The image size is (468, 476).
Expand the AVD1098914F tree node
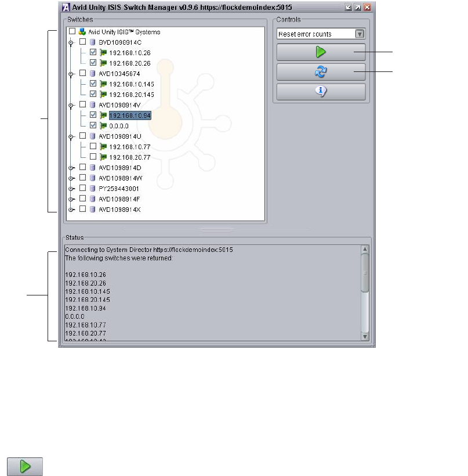pyautogui.click(x=71, y=200)
